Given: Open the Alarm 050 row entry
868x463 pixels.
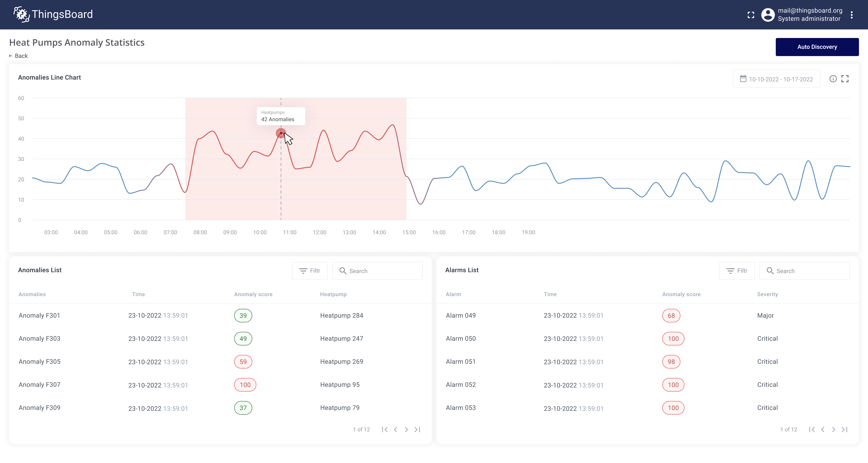Looking at the screenshot, I should point(461,338).
